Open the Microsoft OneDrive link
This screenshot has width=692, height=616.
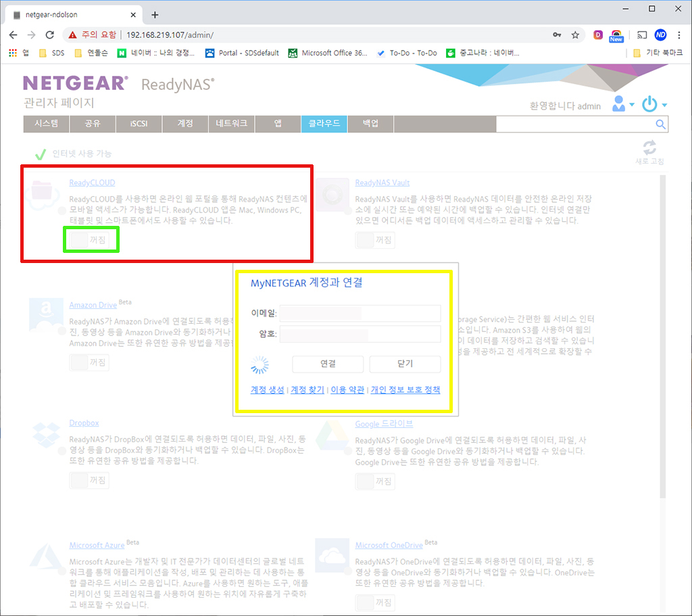[389, 546]
